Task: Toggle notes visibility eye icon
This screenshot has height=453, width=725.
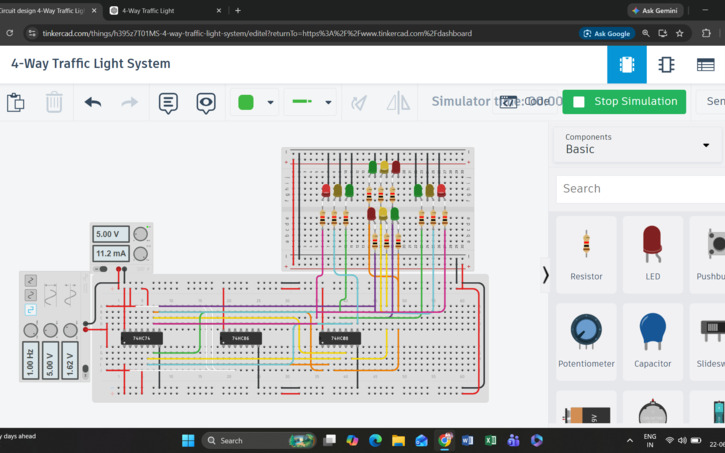Action: 206,103
